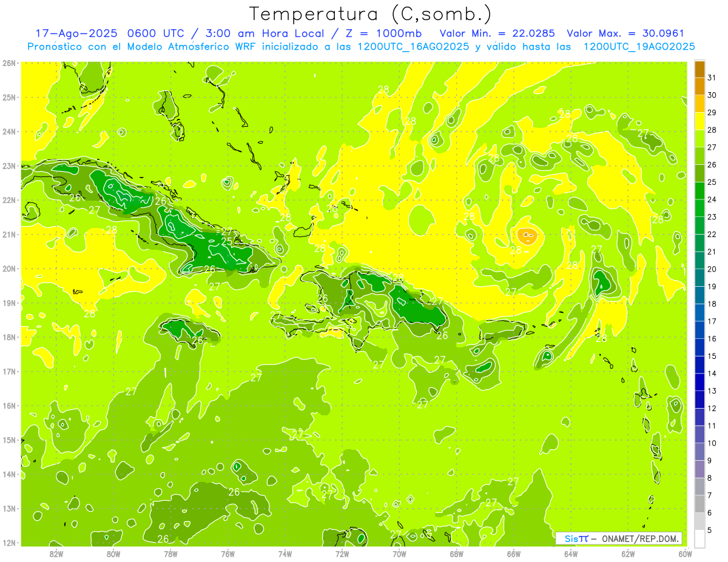Click the '12N' latitude label

pos(10,543)
